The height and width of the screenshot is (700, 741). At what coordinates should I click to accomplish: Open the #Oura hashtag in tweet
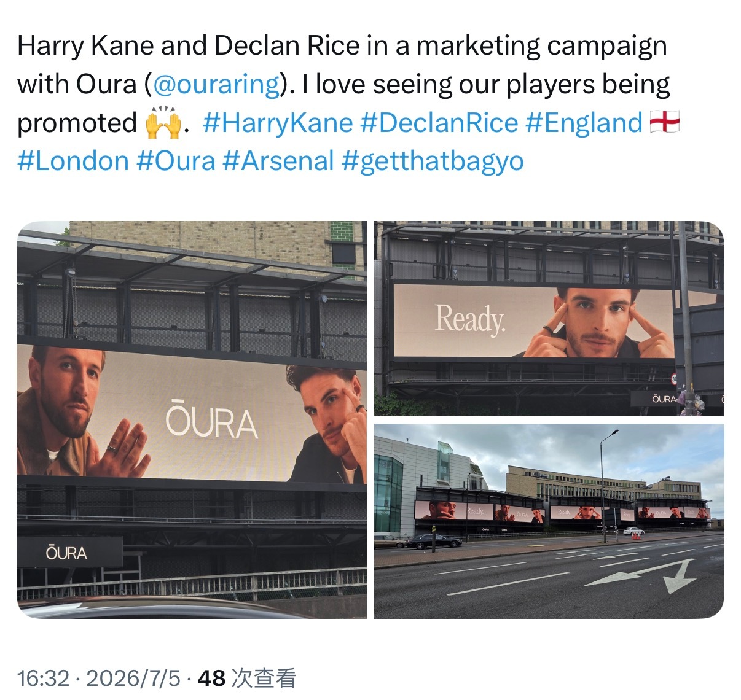[x=176, y=161]
